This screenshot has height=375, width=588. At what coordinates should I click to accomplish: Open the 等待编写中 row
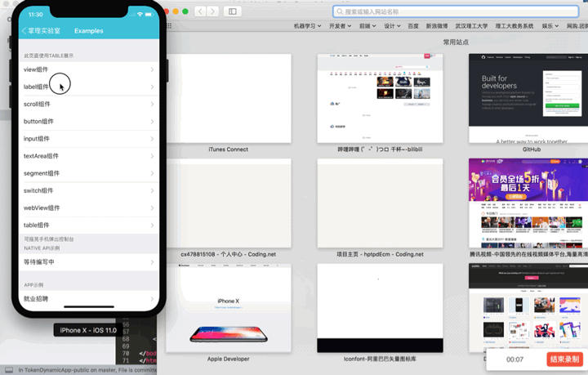[89, 262]
